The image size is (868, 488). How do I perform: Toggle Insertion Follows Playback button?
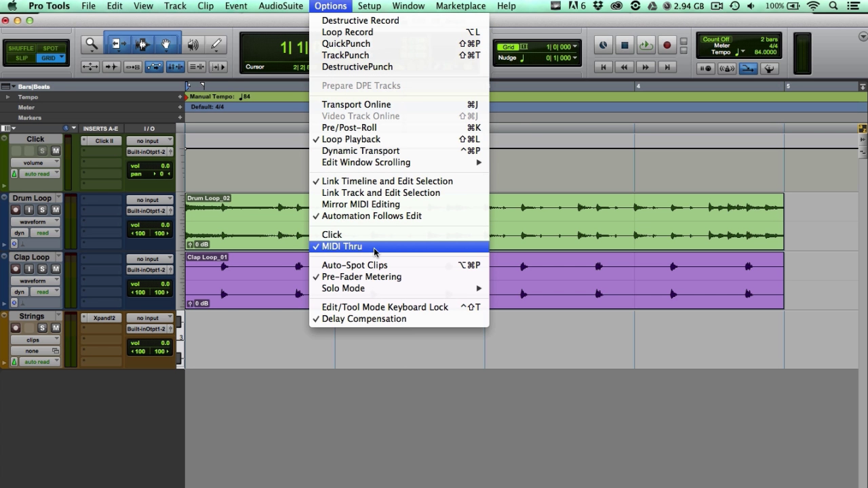[218, 67]
